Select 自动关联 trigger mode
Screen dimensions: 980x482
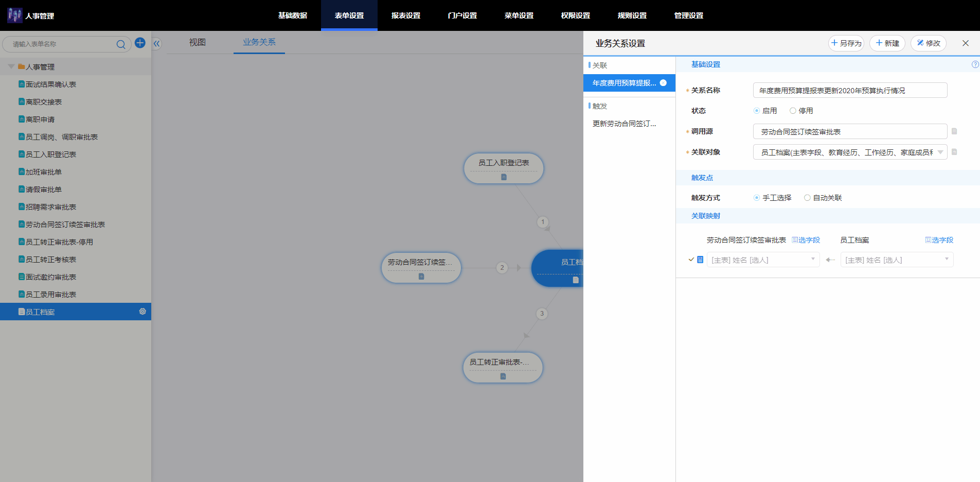pyautogui.click(x=807, y=198)
